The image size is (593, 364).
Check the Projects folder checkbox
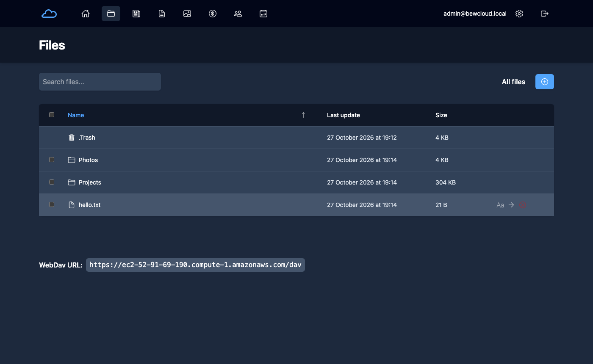[x=52, y=182]
